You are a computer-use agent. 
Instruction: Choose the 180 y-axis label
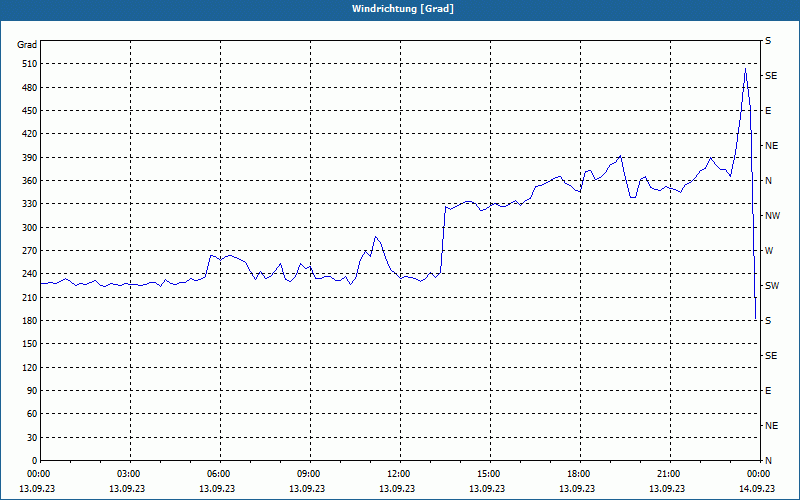[x=30, y=321]
